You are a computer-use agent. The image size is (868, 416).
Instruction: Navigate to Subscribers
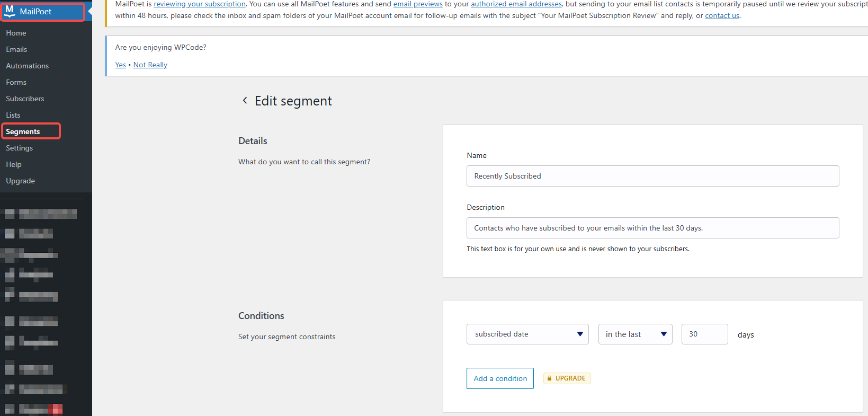[25, 99]
